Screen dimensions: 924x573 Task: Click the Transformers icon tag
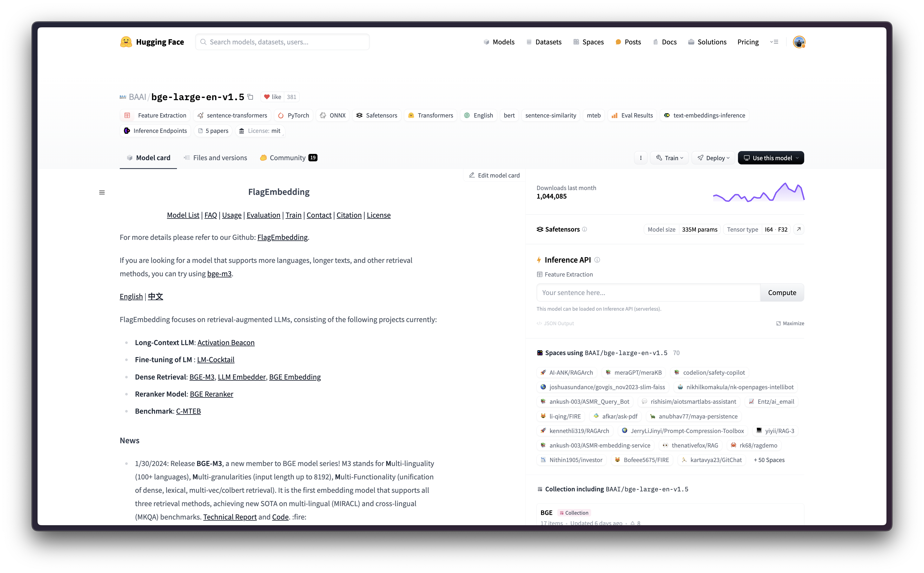(x=430, y=115)
